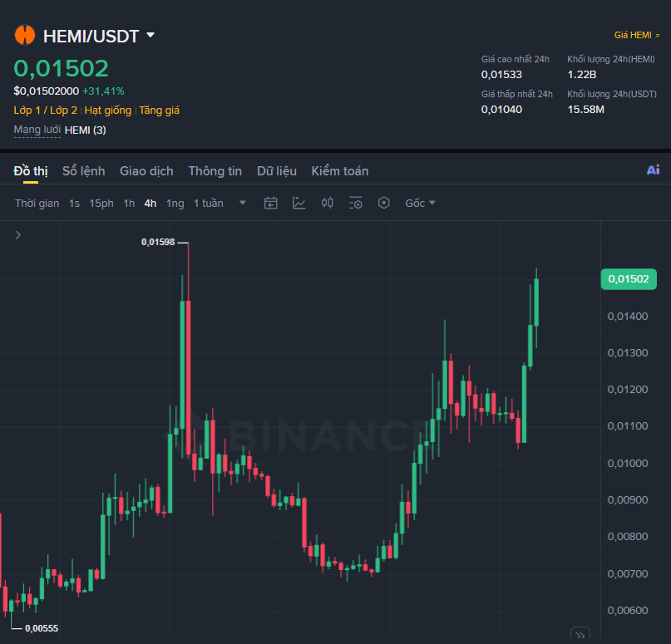The height and width of the screenshot is (644, 671).
Task: Click the large green 0,01502 price
Action: (x=62, y=68)
